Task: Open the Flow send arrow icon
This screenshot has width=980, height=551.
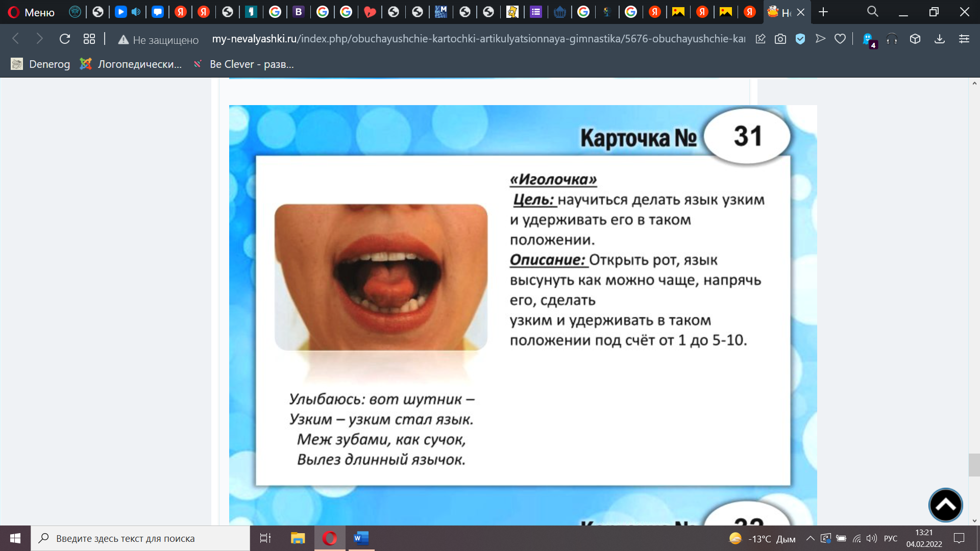Action: tap(820, 39)
